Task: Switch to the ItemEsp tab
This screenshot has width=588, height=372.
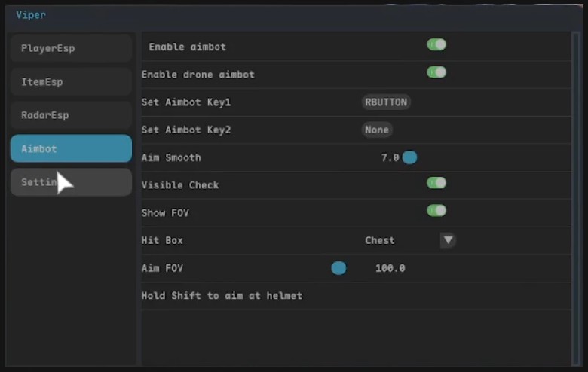Action: [x=71, y=82]
